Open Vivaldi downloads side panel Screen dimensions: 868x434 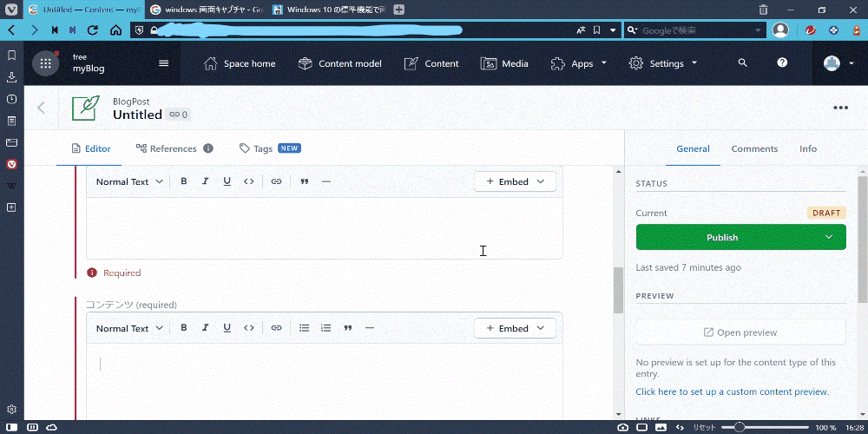(x=11, y=77)
